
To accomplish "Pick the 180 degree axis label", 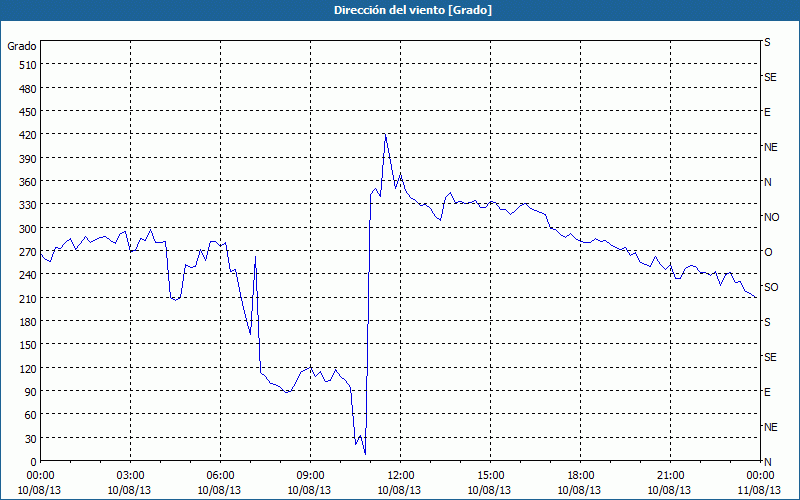I will (28, 322).
